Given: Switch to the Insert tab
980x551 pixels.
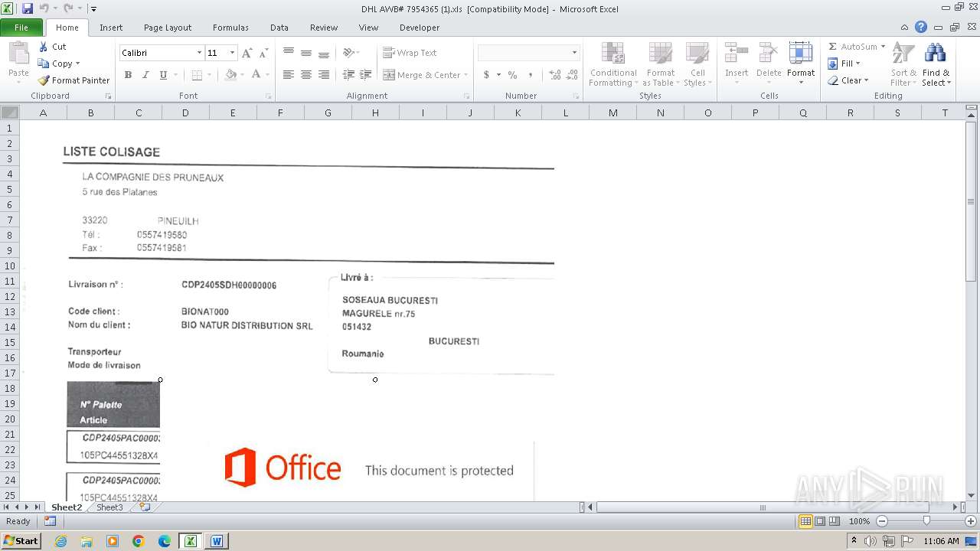Looking at the screenshot, I should pyautogui.click(x=111, y=28).
